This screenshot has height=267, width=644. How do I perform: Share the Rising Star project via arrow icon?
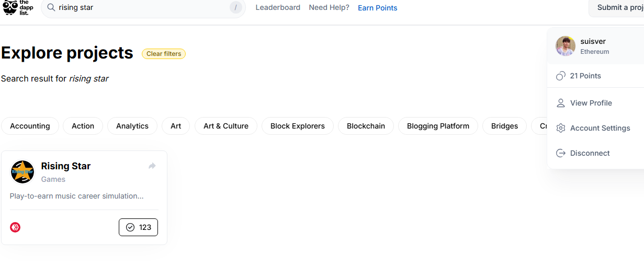pyautogui.click(x=152, y=166)
